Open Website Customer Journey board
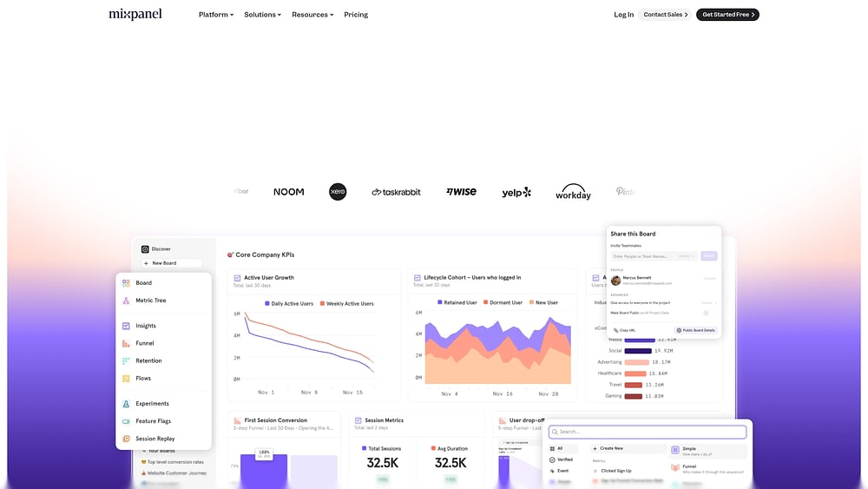 [x=174, y=473]
